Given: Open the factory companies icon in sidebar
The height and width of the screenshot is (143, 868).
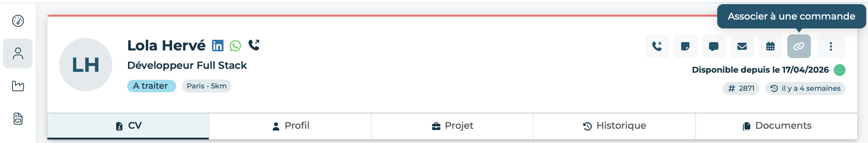Looking at the screenshot, I should [18, 86].
